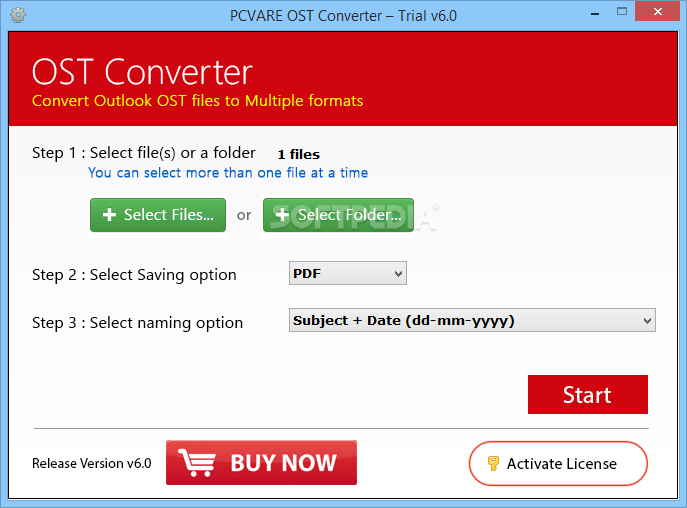Click 'You can select more than one file' text

coord(228,173)
